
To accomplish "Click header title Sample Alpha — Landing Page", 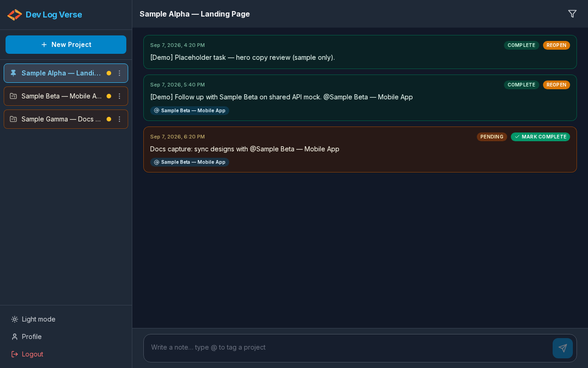I will tap(195, 14).
